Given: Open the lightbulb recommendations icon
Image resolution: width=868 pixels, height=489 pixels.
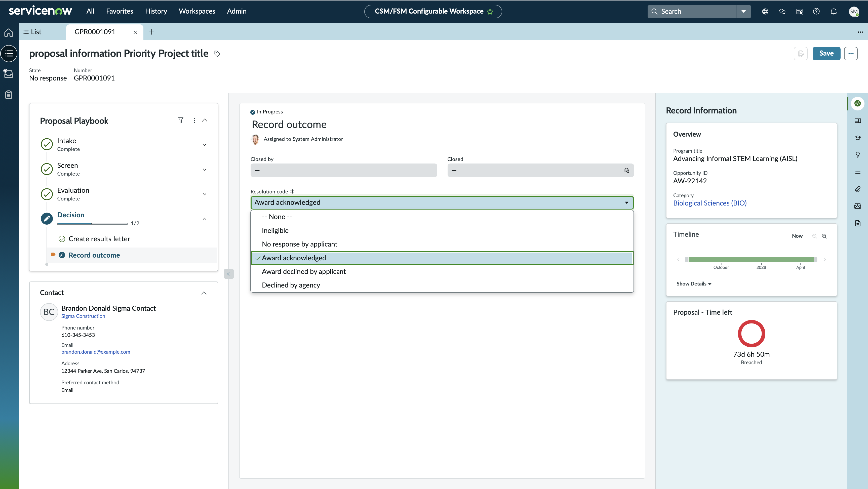Looking at the screenshot, I should tap(857, 155).
